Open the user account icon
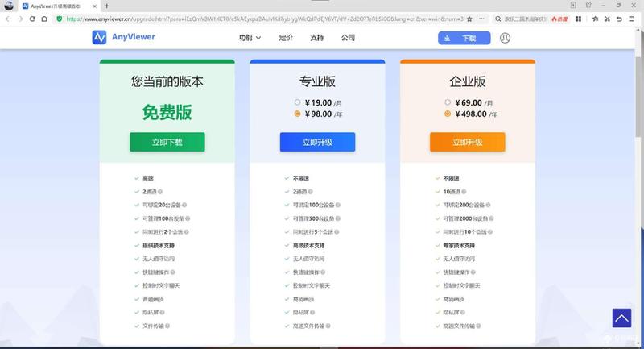The width and height of the screenshot is (644, 349). pyautogui.click(x=505, y=38)
